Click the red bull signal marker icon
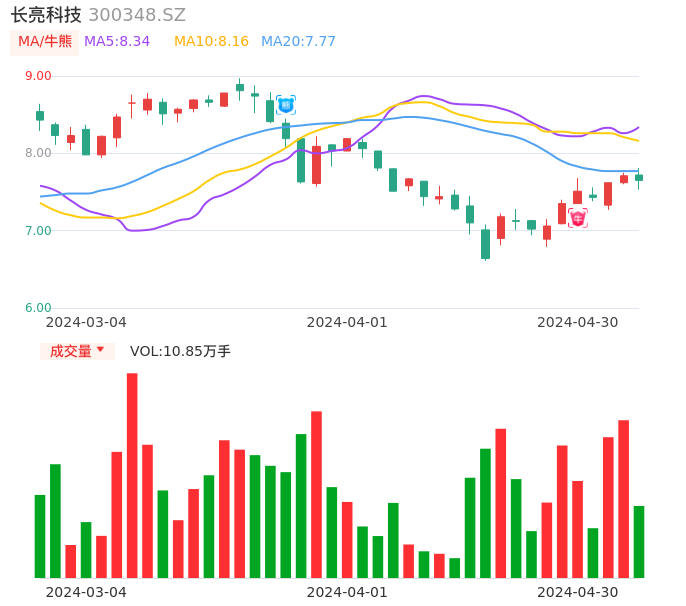Screen dimensions: 686x606 click(x=578, y=218)
